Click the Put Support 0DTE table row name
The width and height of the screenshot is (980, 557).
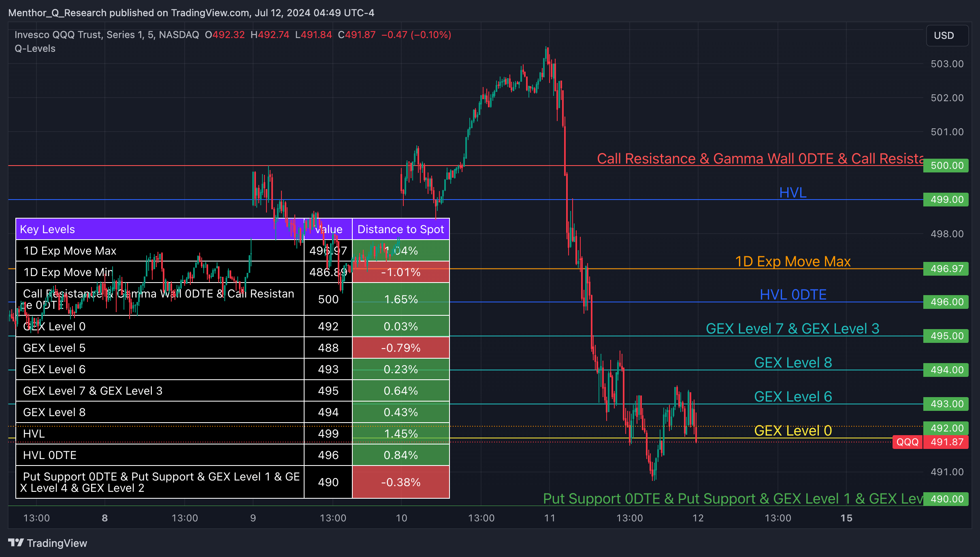tap(160, 482)
